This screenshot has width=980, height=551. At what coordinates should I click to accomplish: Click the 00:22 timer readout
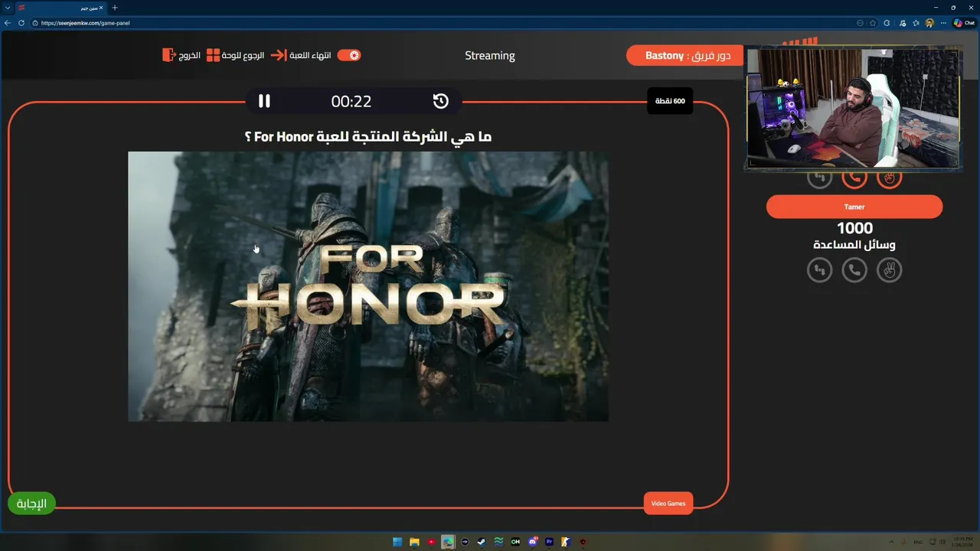(351, 101)
